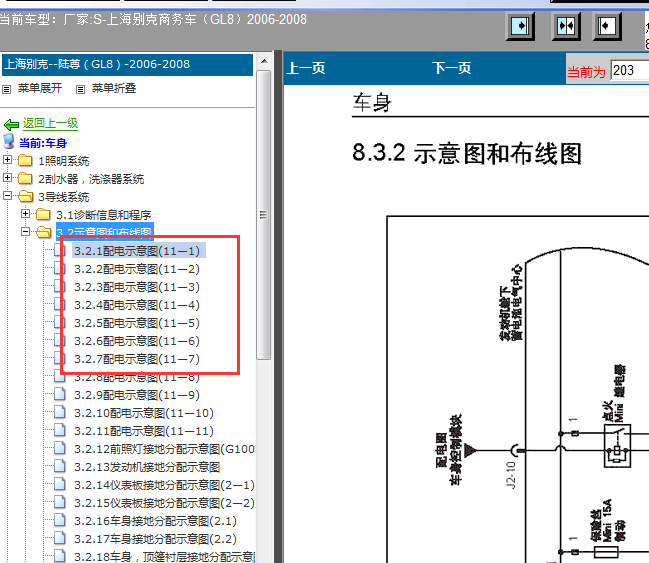Click page icon of 3.2.17车身接地分配示意图
This screenshot has width=649, height=563.
click(60, 538)
